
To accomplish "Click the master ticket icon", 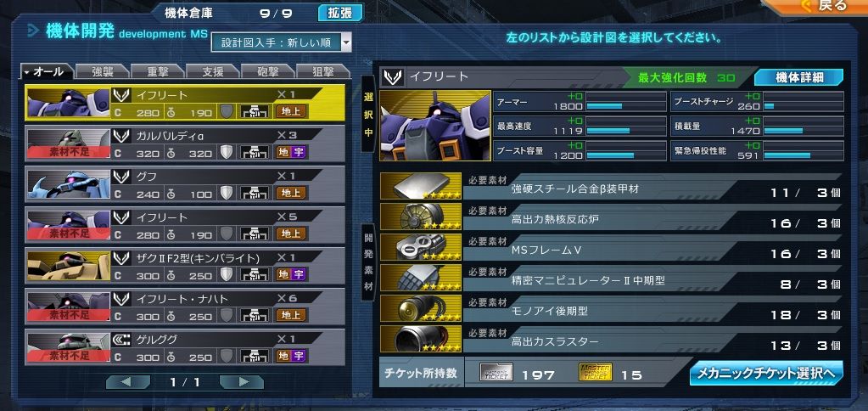I will pyautogui.click(x=595, y=372).
